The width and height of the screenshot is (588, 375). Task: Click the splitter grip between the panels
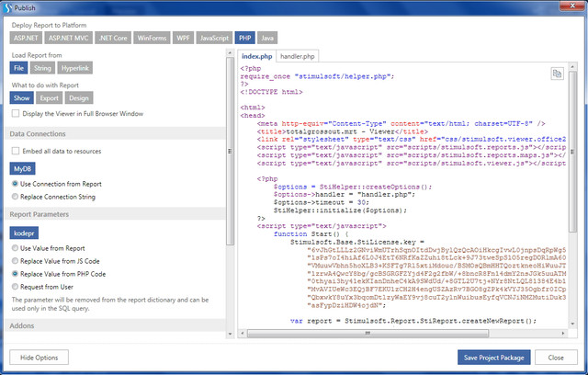coord(230,151)
